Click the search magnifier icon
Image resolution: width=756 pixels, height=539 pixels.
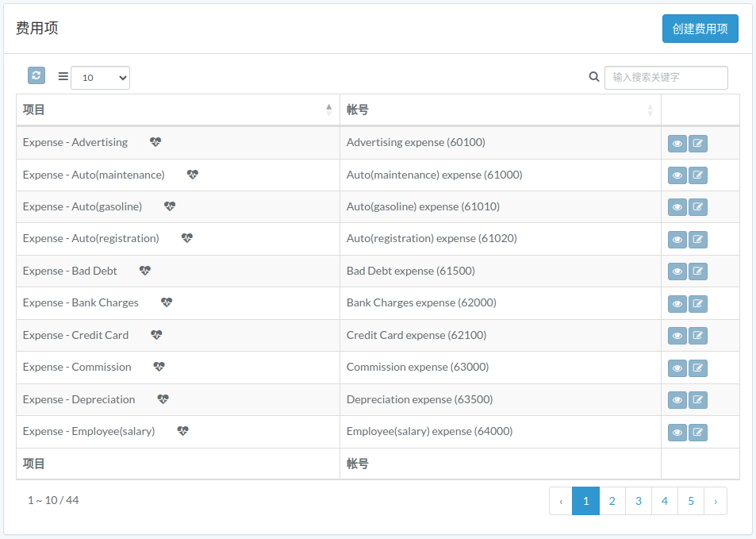[x=594, y=77]
